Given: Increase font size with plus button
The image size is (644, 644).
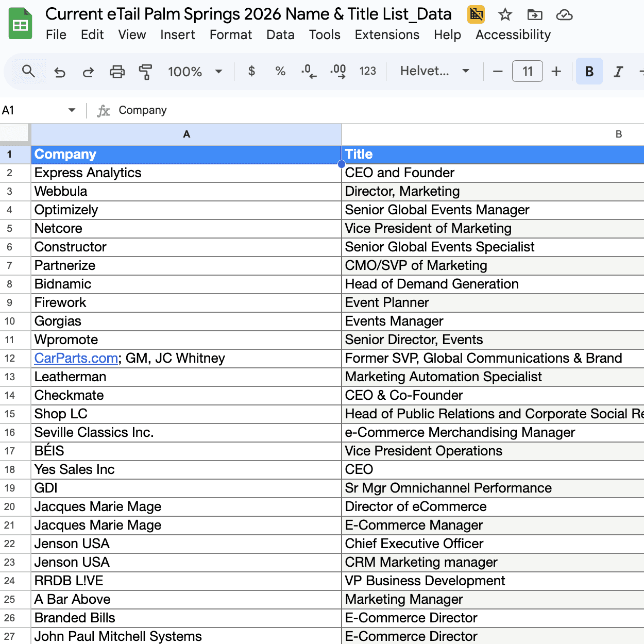Looking at the screenshot, I should 556,72.
